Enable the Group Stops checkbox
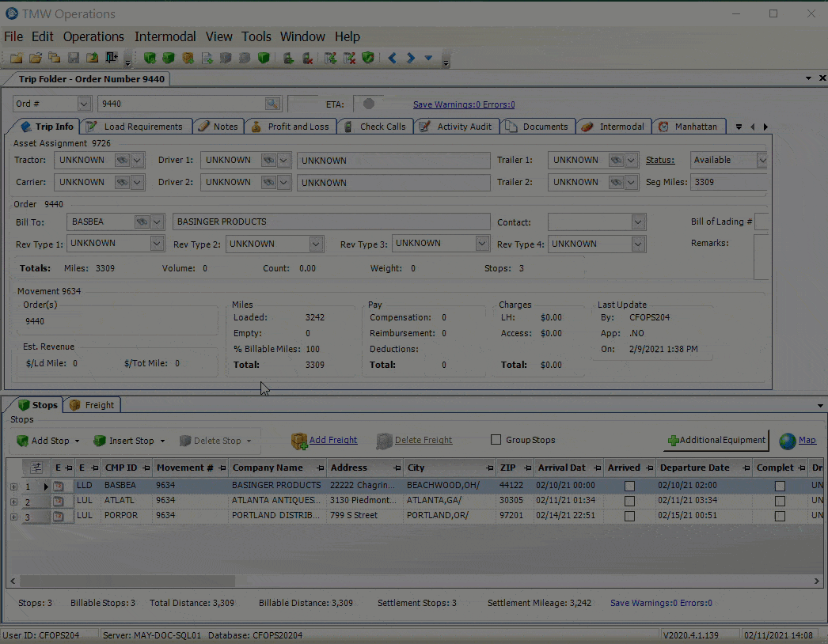The image size is (828, 644). pos(496,440)
